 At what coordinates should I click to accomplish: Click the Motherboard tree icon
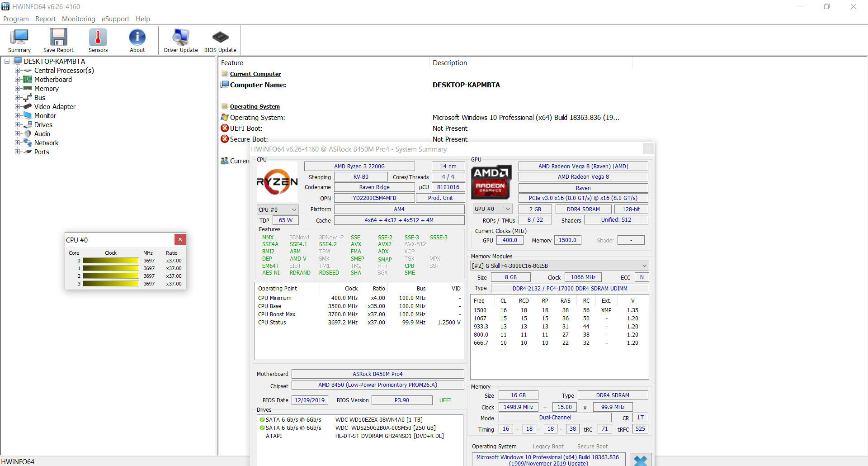pos(28,79)
